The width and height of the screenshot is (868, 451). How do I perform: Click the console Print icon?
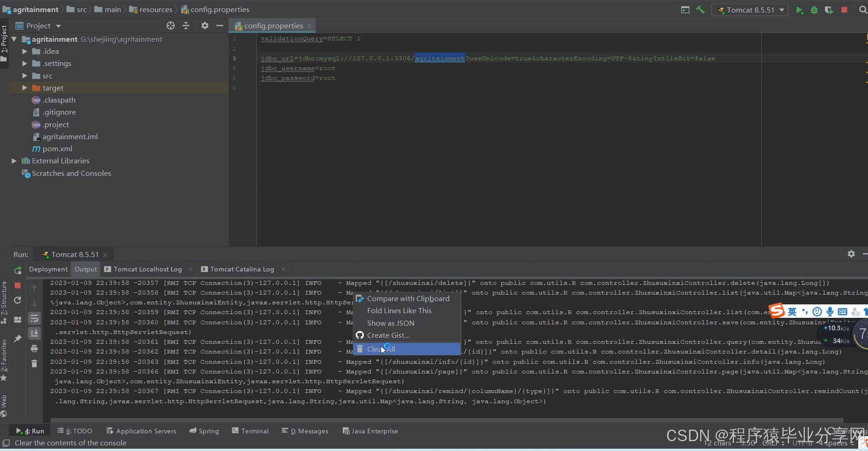coord(34,348)
